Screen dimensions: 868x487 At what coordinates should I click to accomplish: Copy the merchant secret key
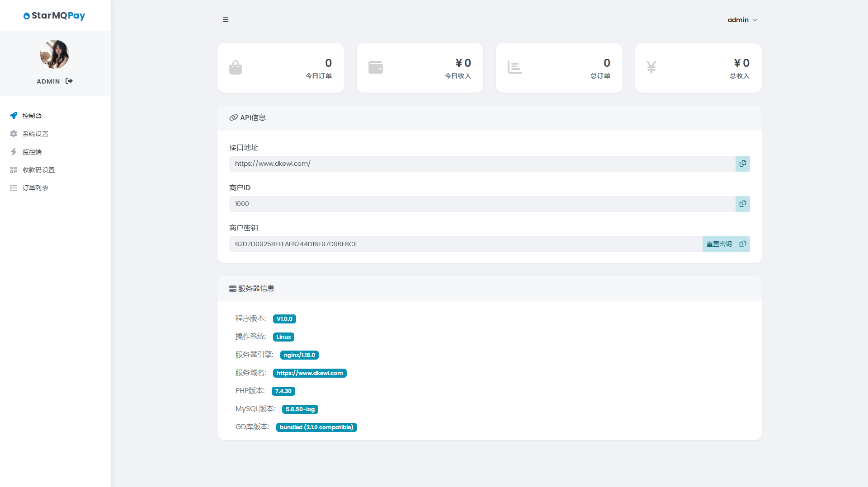point(742,244)
